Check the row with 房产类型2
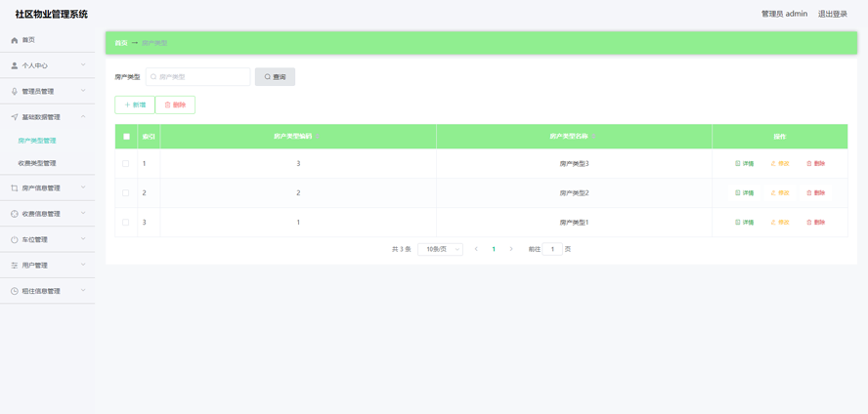The image size is (868, 414). point(126,193)
